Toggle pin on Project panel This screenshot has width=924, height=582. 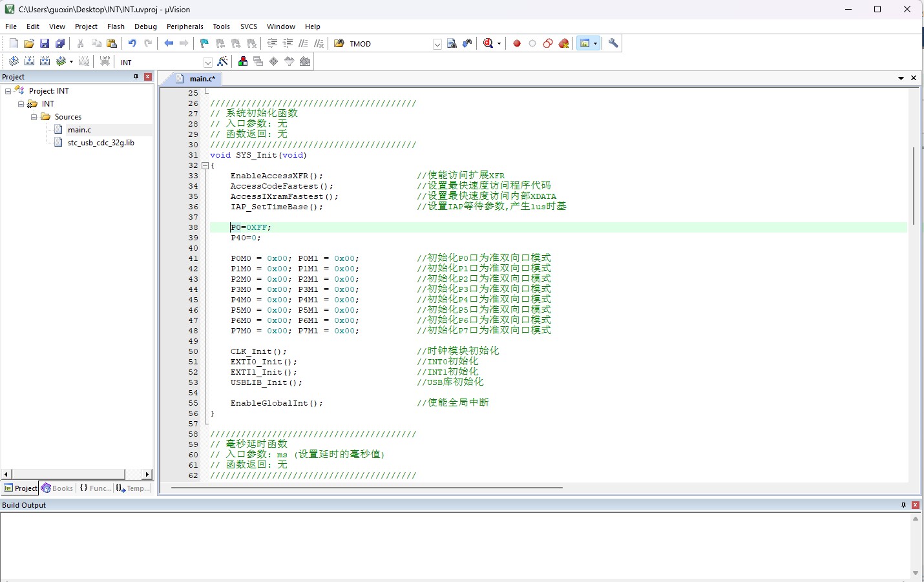[136, 77]
